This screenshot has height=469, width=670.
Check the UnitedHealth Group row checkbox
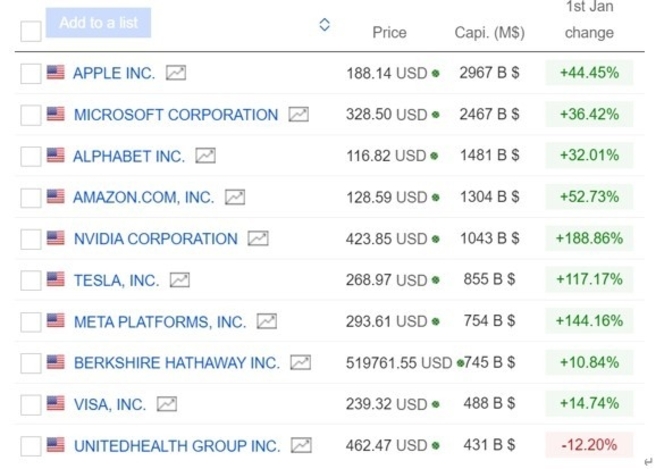[x=31, y=446]
